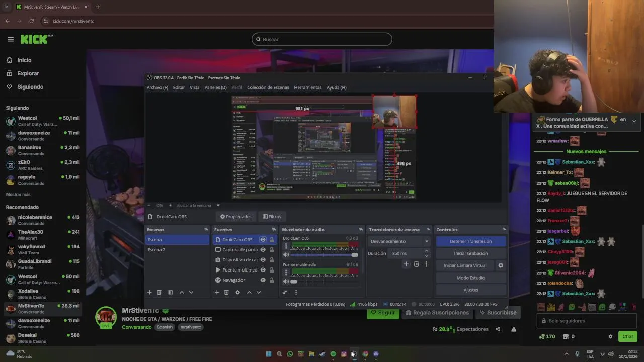Screen dimensions: 644x362
Task: Open Editar menu in OBS
Action: pyautogui.click(x=179, y=87)
